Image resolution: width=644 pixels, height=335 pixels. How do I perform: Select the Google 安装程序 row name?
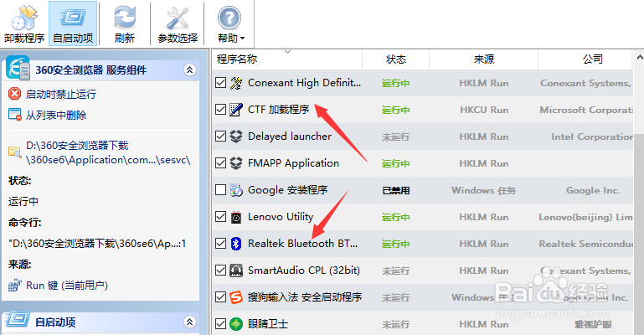pos(287,190)
